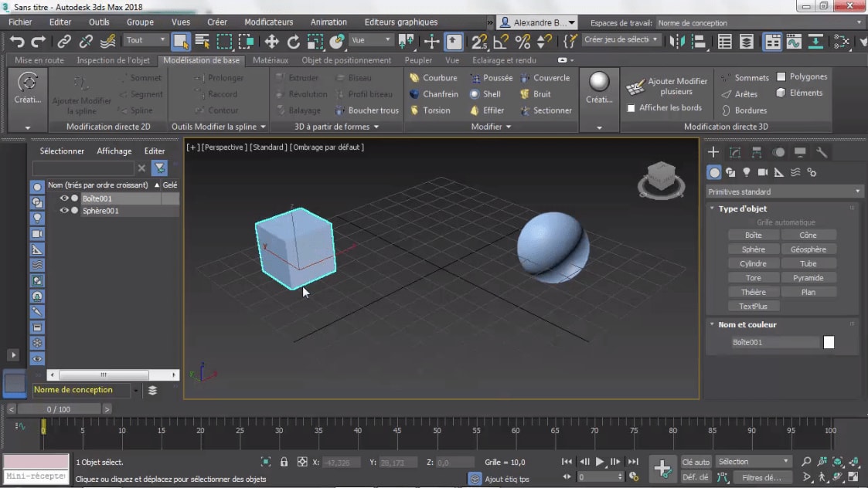
Task: Enable the Eléments sub-object mode
Action: (x=798, y=93)
